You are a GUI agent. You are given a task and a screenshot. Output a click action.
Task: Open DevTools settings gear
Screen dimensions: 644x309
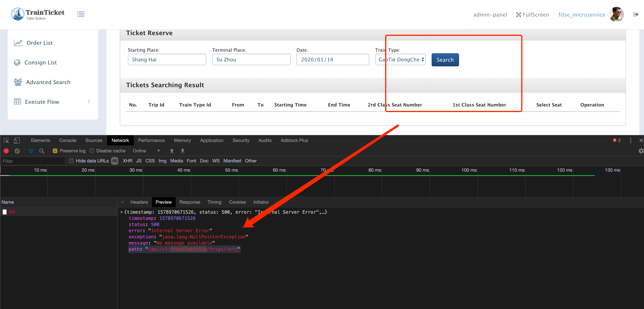pos(641,151)
